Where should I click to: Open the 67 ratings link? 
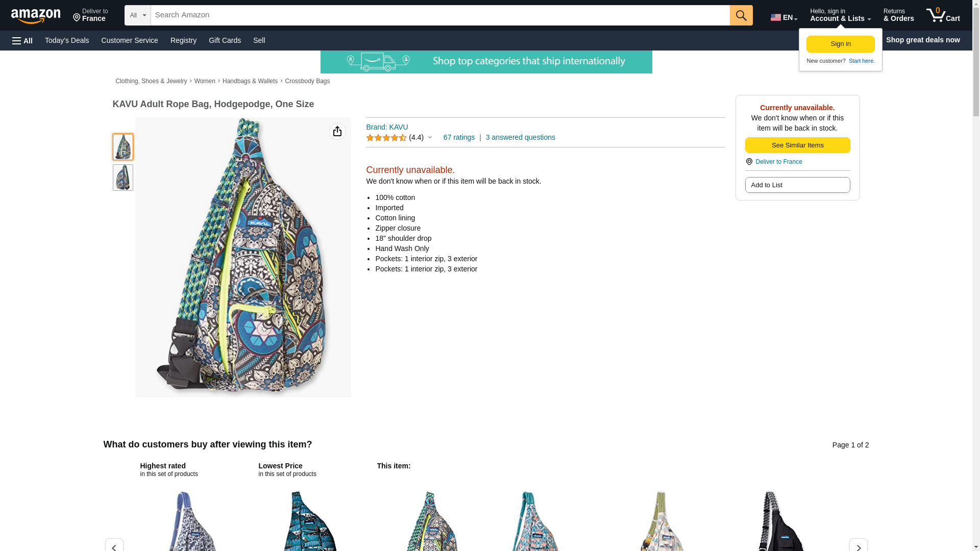(459, 138)
